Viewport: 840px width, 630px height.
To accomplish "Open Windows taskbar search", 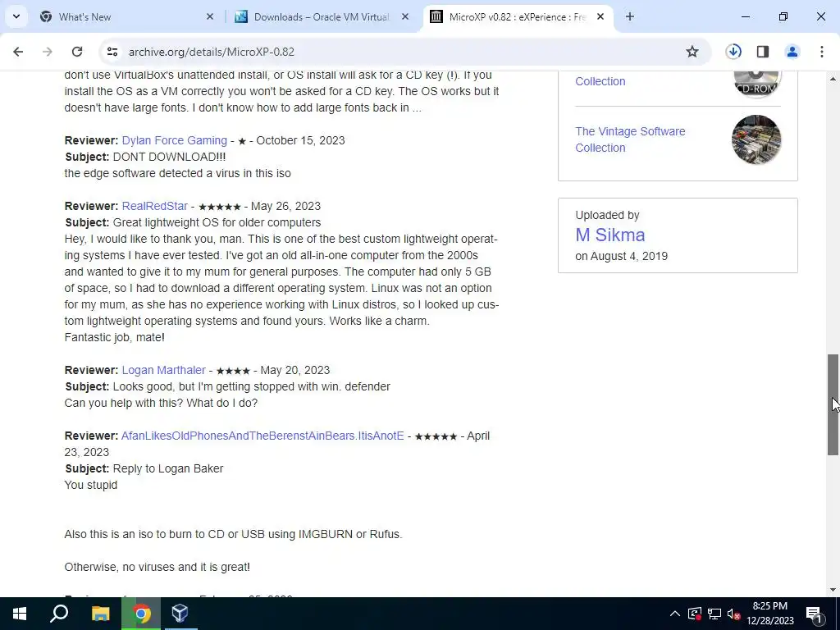I will pyautogui.click(x=59, y=614).
